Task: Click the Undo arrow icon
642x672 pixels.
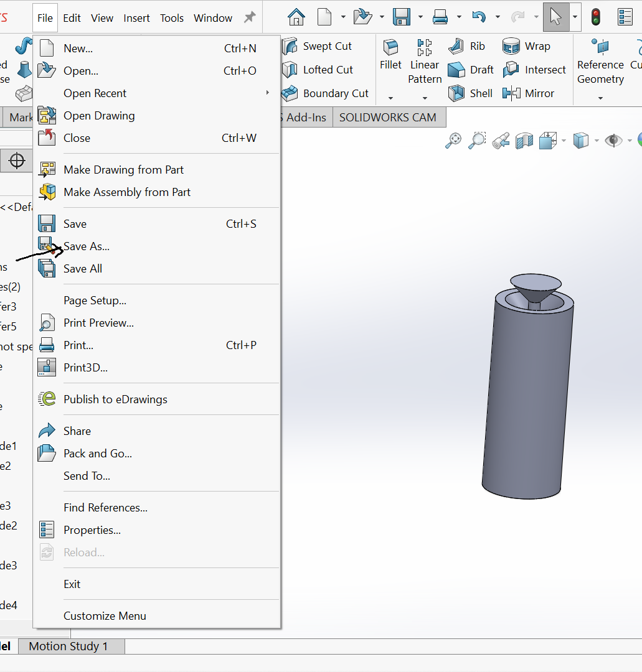Action: coord(479,17)
